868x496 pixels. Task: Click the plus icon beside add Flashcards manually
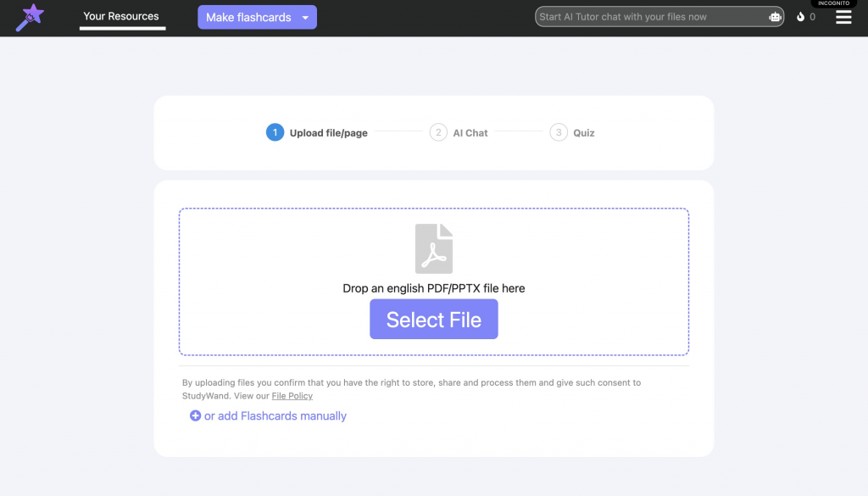(195, 415)
